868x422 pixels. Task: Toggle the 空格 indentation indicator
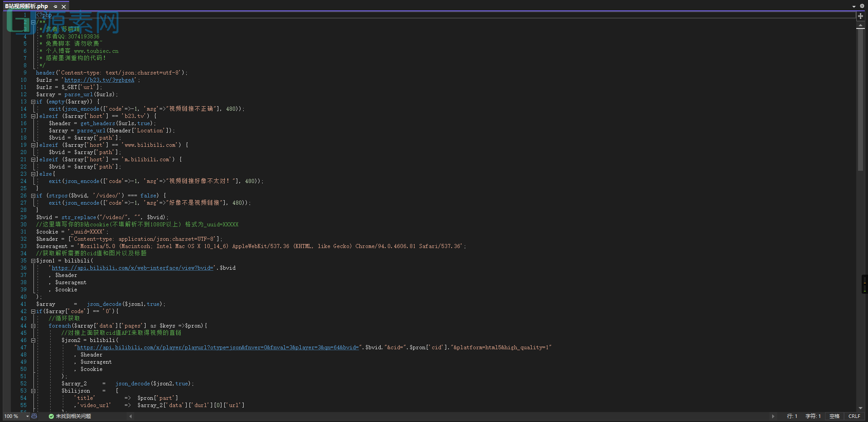tap(834, 416)
